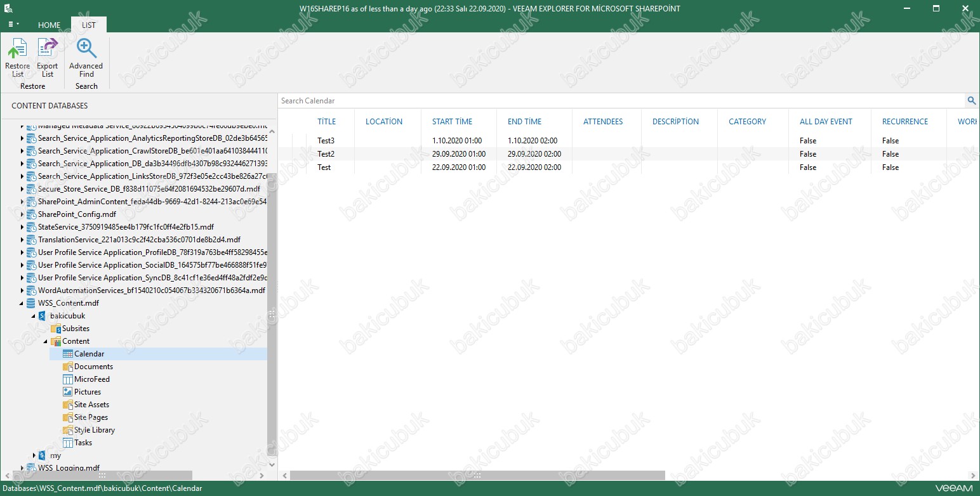980x496 pixels.
Task: Expand Search_Service_Application_AnalyticsReportingStoreDB node
Action: [22, 138]
